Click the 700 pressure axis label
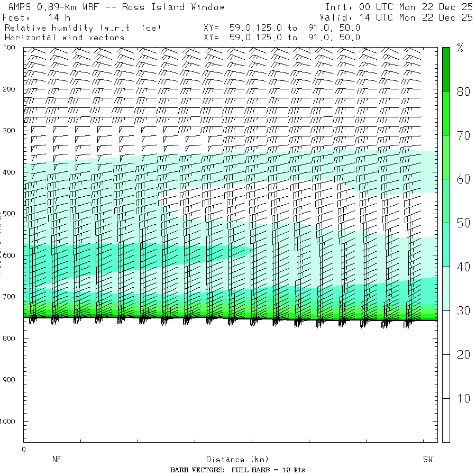The height and width of the screenshot is (476, 476). click(9, 297)
